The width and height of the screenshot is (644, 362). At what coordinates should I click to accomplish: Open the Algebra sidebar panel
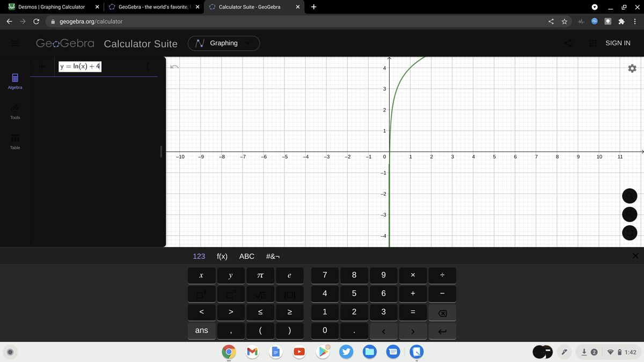tap(14, 82)
